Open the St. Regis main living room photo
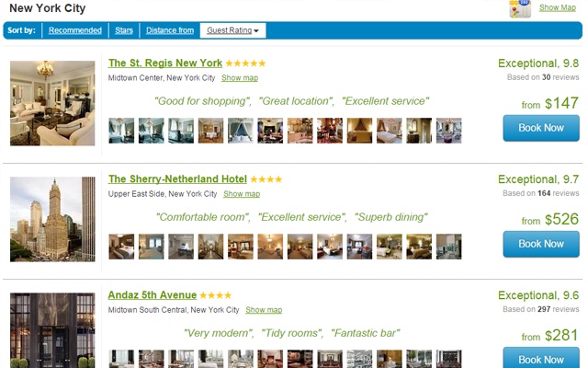 (52, 103)
